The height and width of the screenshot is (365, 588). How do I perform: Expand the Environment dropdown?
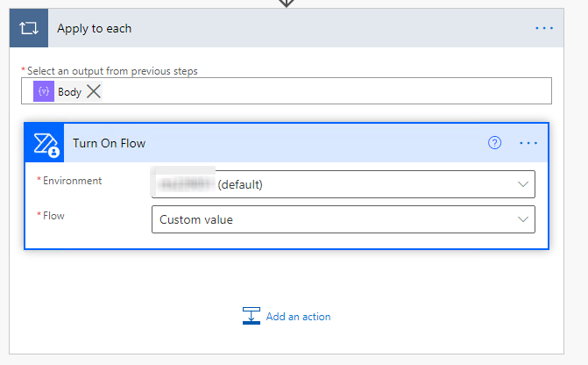(x=523, y=184)
